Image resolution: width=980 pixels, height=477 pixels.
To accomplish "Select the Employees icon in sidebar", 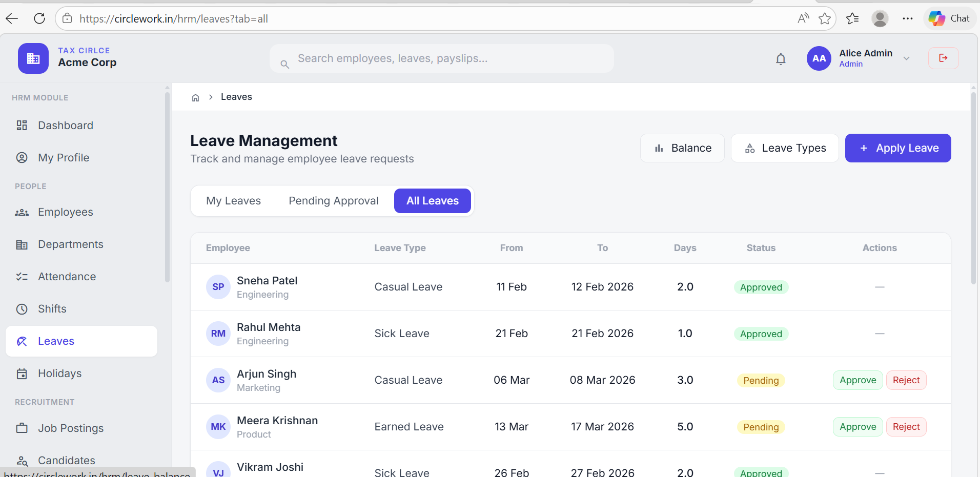I will click(x=22, y=212).
